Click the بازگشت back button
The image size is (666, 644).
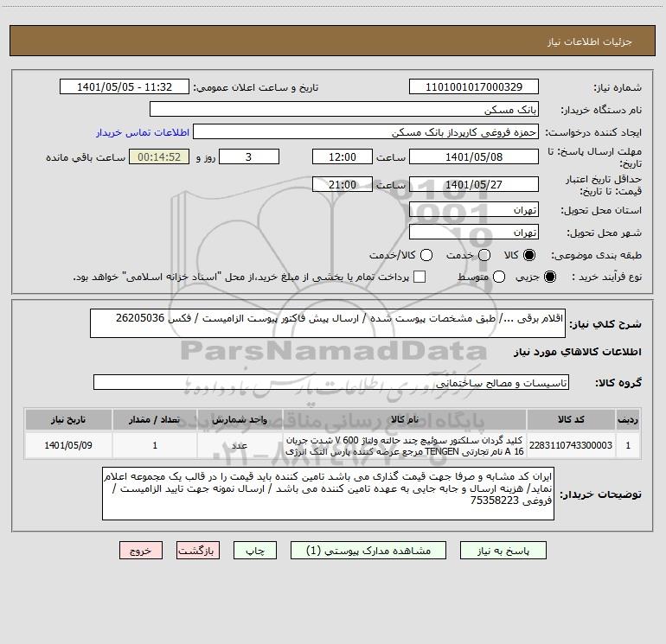click(198, 551)
